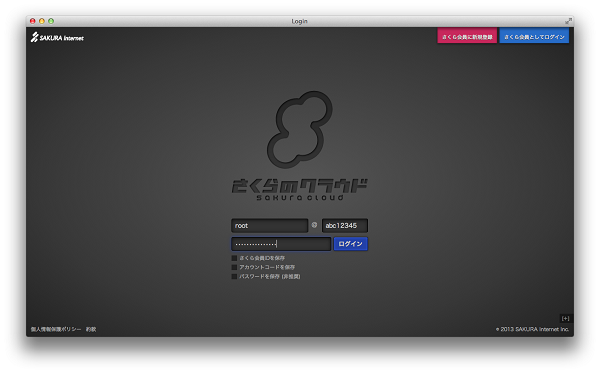Check the さくら会員IDを保存 checkbox

(234, 258)
